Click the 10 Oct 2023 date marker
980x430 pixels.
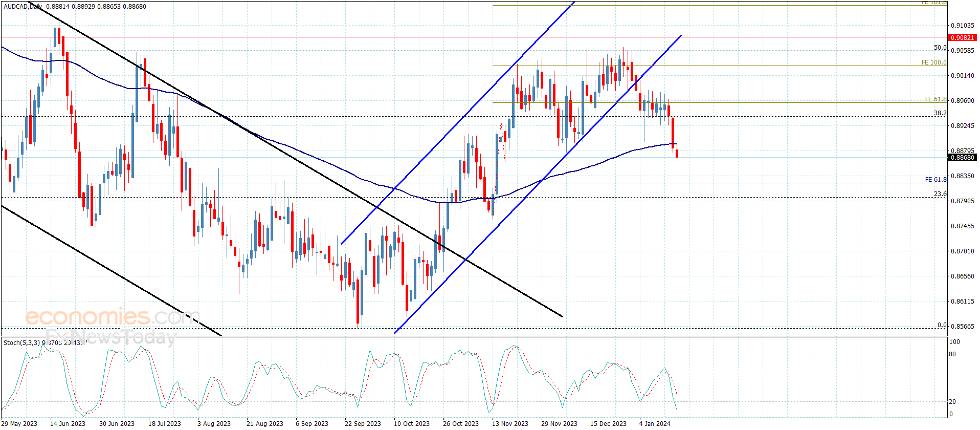point(412,423)
